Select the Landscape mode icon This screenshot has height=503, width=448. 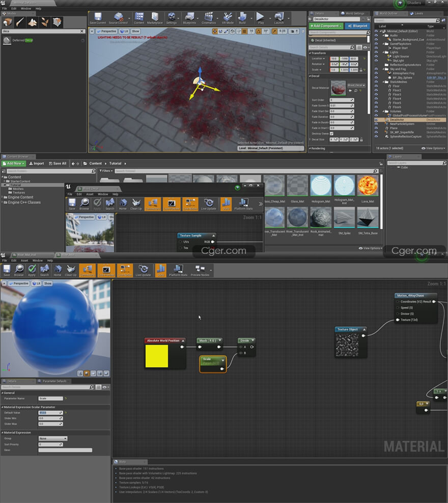(33, 22)
